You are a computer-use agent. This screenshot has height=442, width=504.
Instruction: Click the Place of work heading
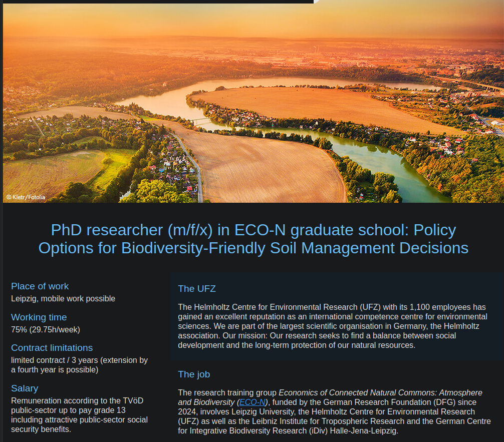coord(40,286)
